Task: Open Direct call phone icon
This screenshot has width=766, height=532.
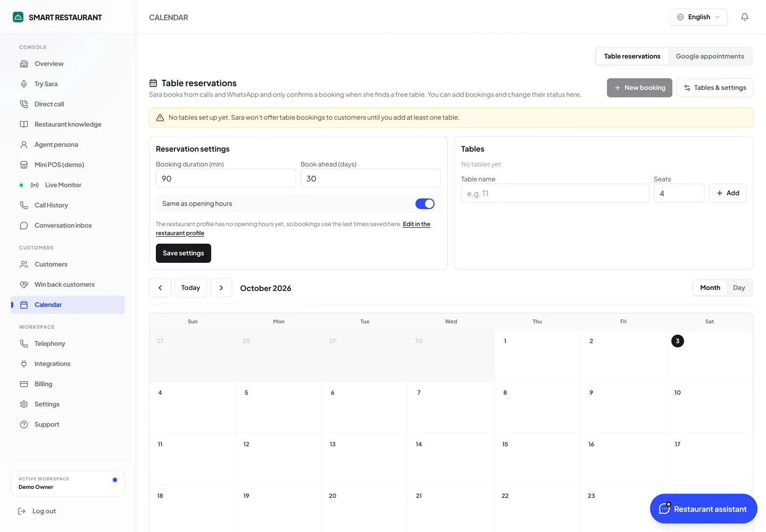Action: (x=24, y=104)
